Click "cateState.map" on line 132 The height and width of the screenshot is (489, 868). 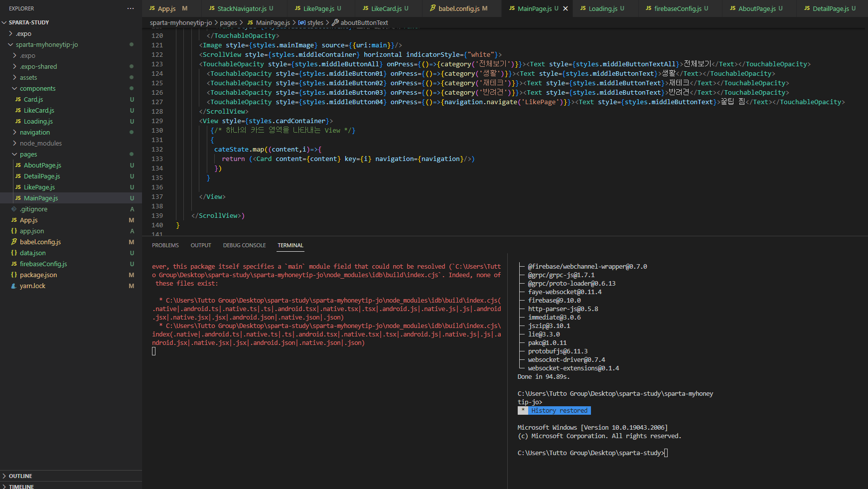(x=239, y=150)
